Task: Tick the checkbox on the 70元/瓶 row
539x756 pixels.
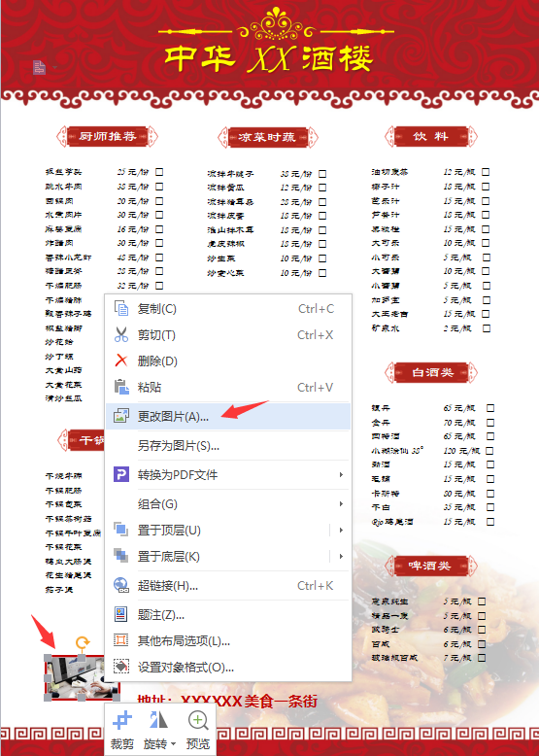Action: click(490, 423)
